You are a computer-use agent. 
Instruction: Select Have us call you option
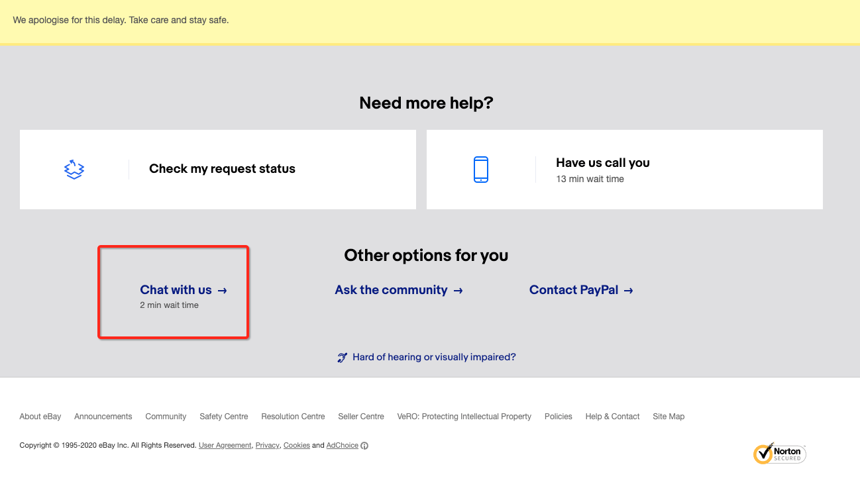pos(625,170)
